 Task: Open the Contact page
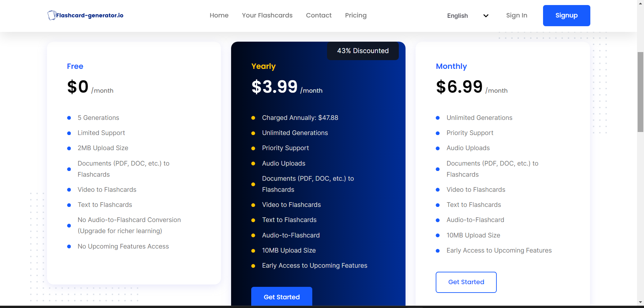point(319,15)
